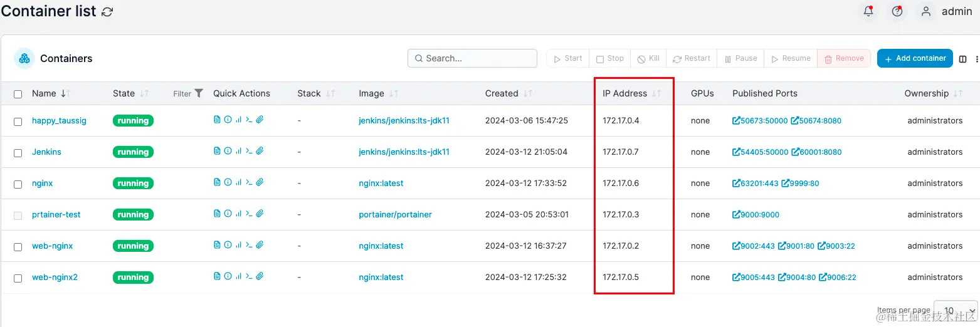Select the Jenkins container checkbox
The width and height of the screenshot is (980, 327).
[18, 153]
